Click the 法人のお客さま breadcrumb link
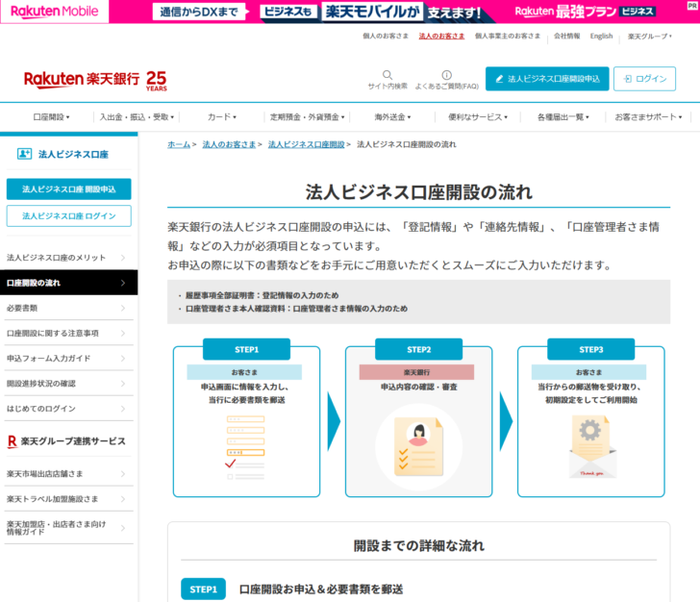The width and height of the screenshot is (700, 602). [229, 144]
